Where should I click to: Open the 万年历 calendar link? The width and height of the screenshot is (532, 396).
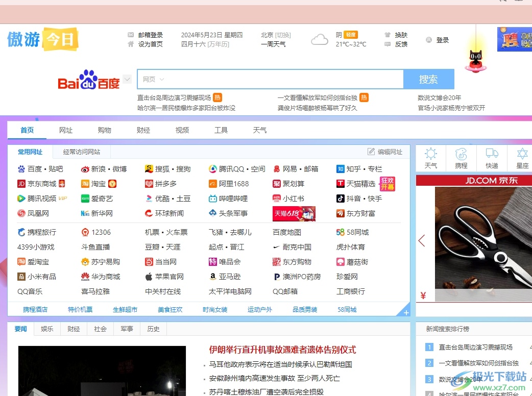pos(218,44)
